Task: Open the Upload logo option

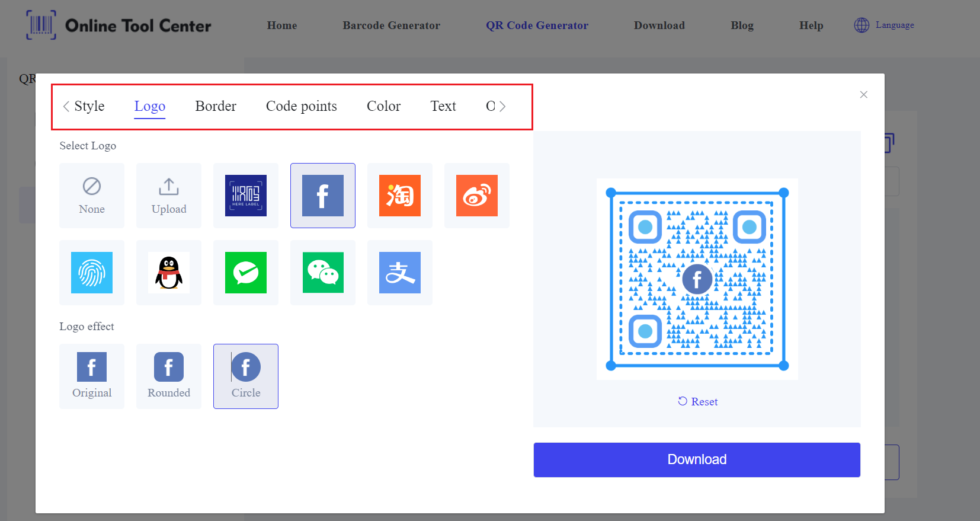Action: coord(169,196)
